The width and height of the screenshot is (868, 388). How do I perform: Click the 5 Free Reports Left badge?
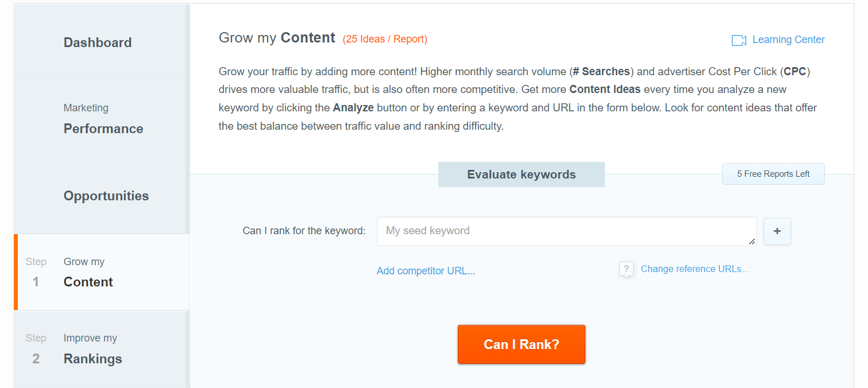[773, 174]
